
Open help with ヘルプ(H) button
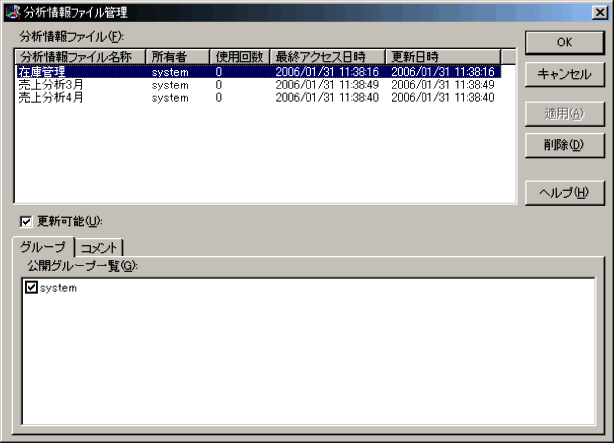point(564,193)
